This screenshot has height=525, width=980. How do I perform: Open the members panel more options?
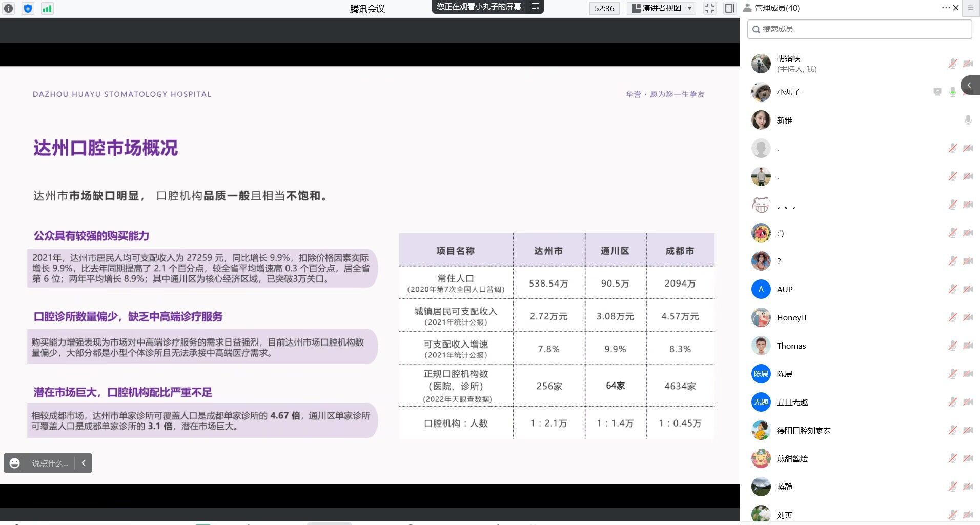(x=946, y=8)
